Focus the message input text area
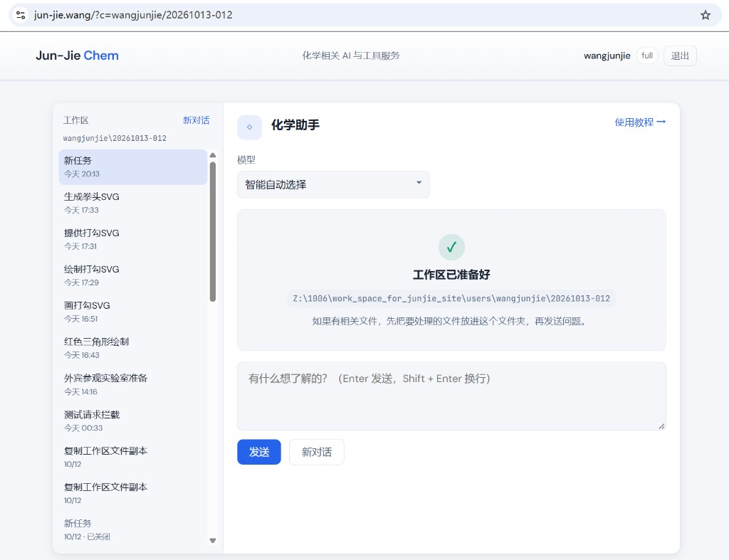 click(451, 396)
